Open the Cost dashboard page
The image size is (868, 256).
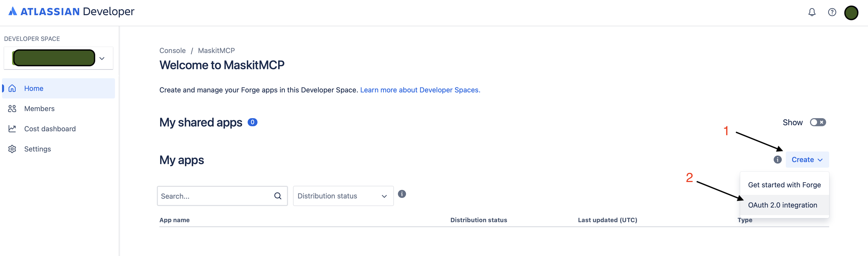[59, 129]
